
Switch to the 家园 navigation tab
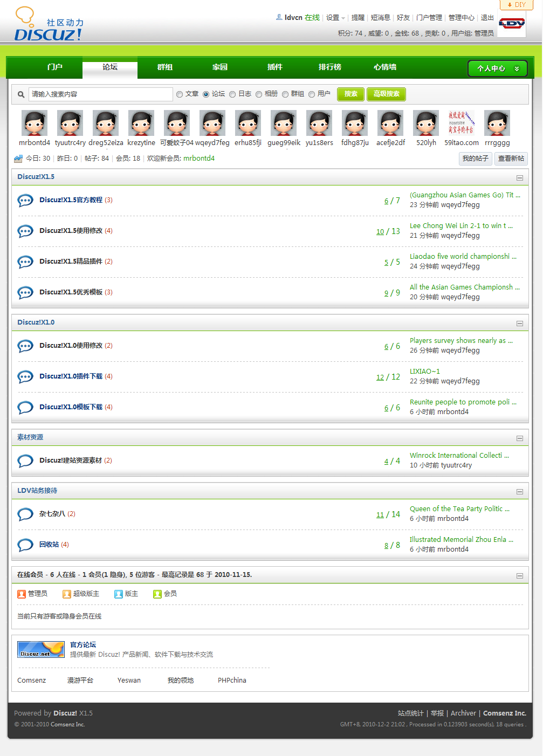(x=220, y=67)
